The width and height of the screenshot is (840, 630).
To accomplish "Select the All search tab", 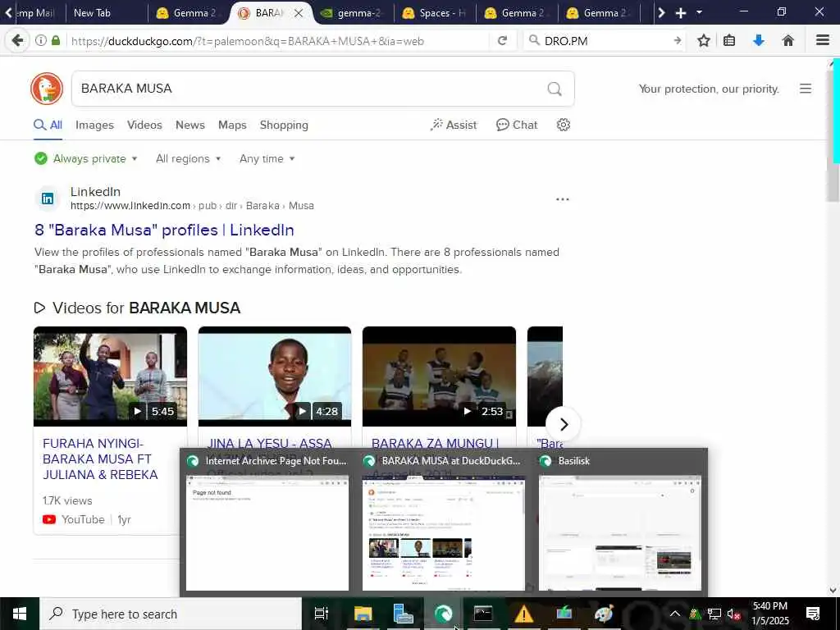I will (x=48, y=125).
